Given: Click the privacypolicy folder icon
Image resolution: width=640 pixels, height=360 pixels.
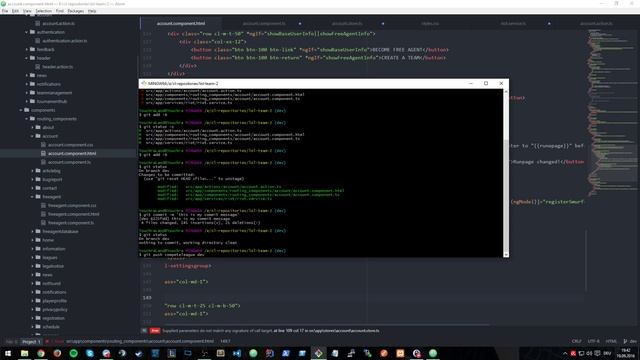Looking at the screenshot, I should 38,309.
